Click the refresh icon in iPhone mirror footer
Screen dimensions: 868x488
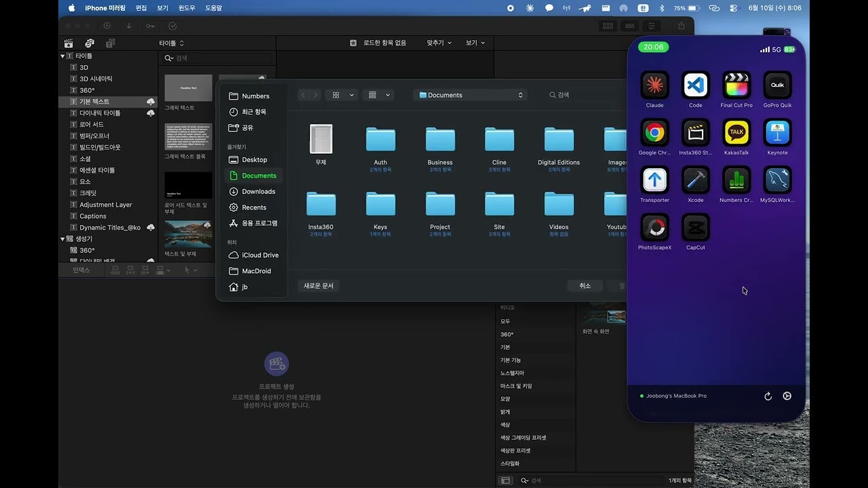(x=768, y=396)
